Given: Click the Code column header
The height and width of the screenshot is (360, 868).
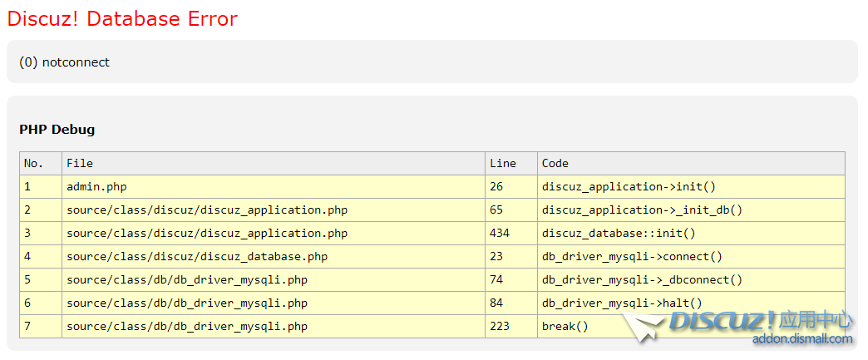Looking at the screenshot, I should click(x=555, y=164).
